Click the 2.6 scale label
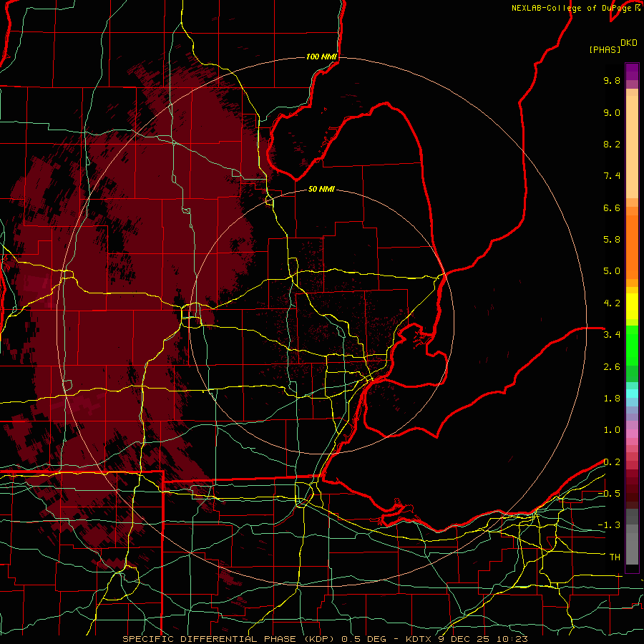 point(612,367)
